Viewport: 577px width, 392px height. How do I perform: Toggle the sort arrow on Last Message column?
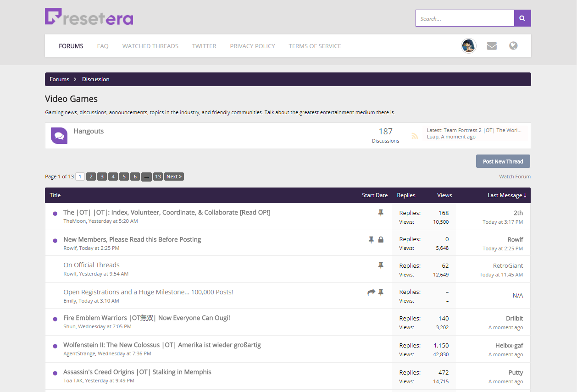pyautogui.click(x=526, y=195)
